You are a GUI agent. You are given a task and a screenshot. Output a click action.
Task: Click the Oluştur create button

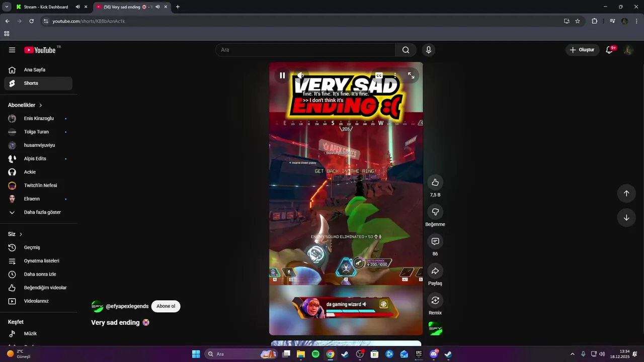(582, 50)
